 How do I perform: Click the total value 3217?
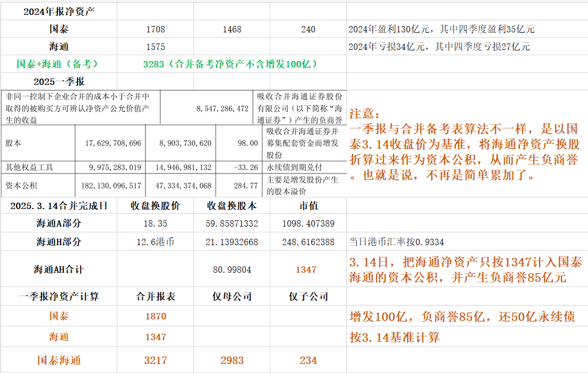click(x=156, y=360)
